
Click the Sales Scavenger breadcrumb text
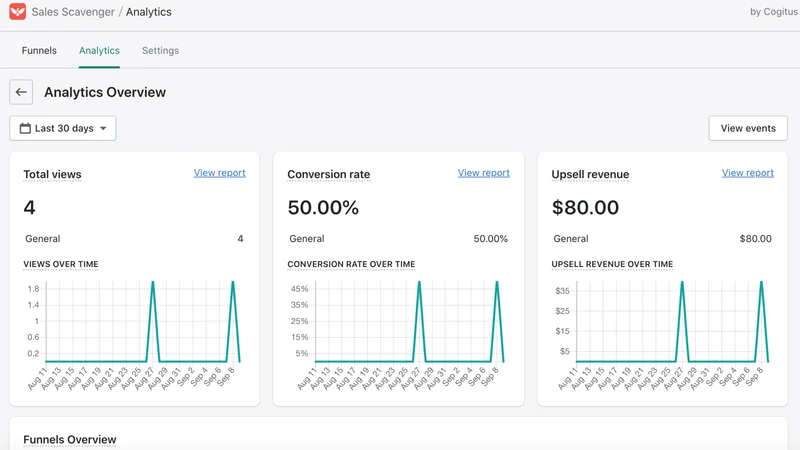[73, 12]
